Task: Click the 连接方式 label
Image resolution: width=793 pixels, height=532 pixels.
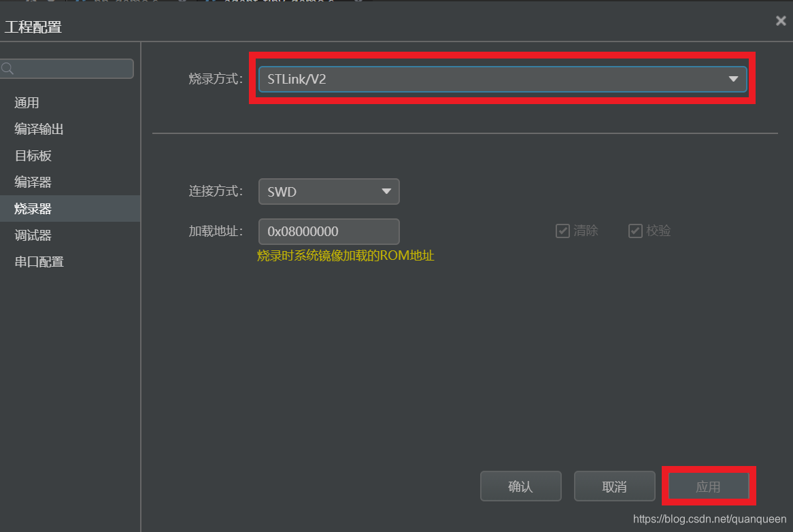Action: 216,191
